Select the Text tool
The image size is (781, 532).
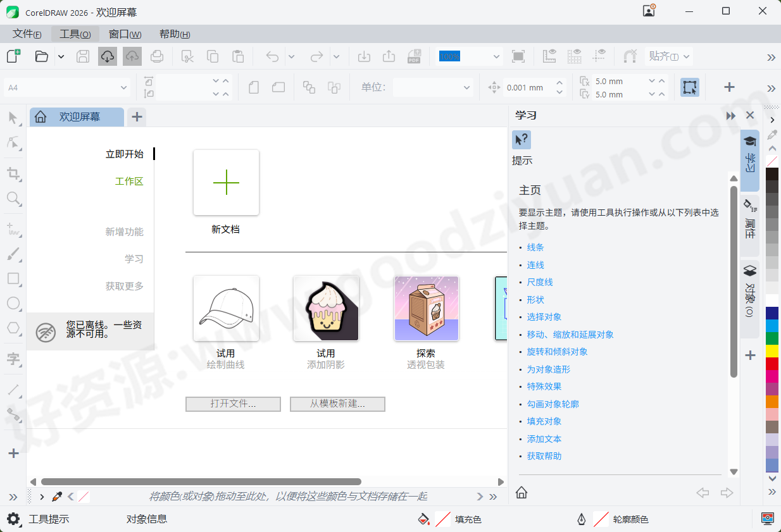point(13,359)
